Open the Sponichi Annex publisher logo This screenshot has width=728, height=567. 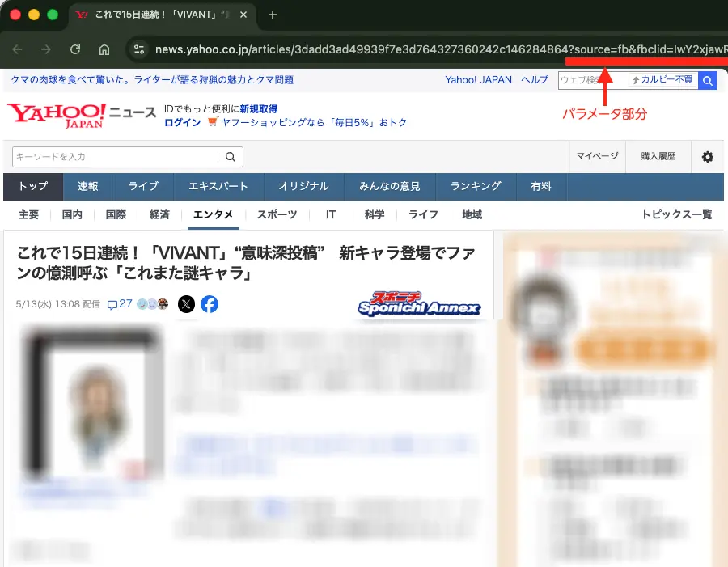tap(419, 304)
